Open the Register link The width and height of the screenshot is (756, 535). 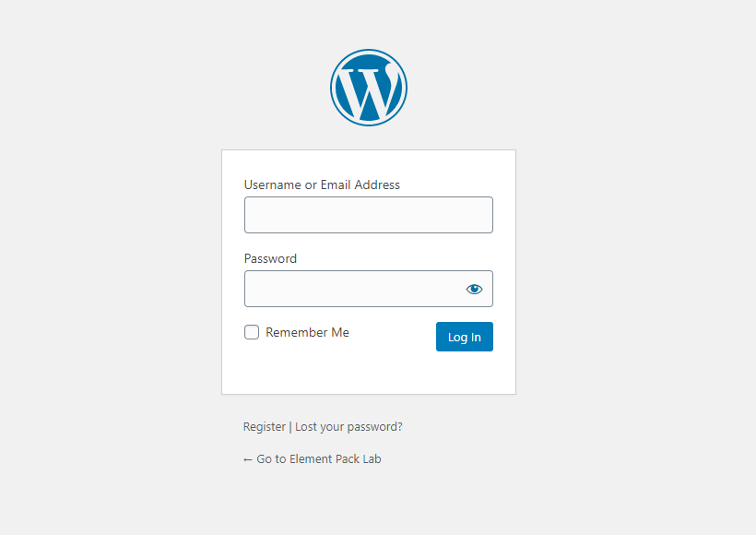click(x=265, y=427)
